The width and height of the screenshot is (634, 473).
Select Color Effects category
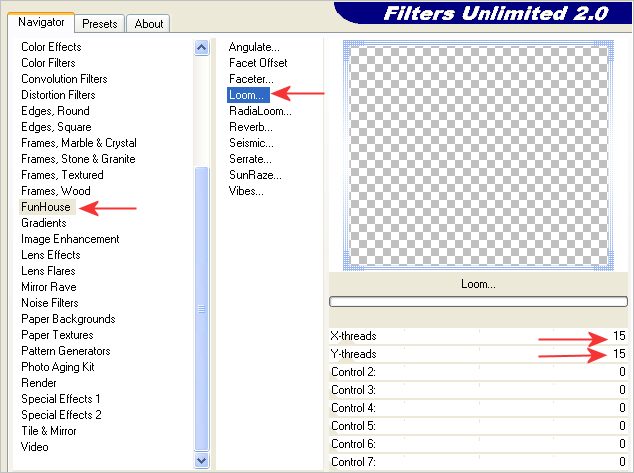[51, 47]
